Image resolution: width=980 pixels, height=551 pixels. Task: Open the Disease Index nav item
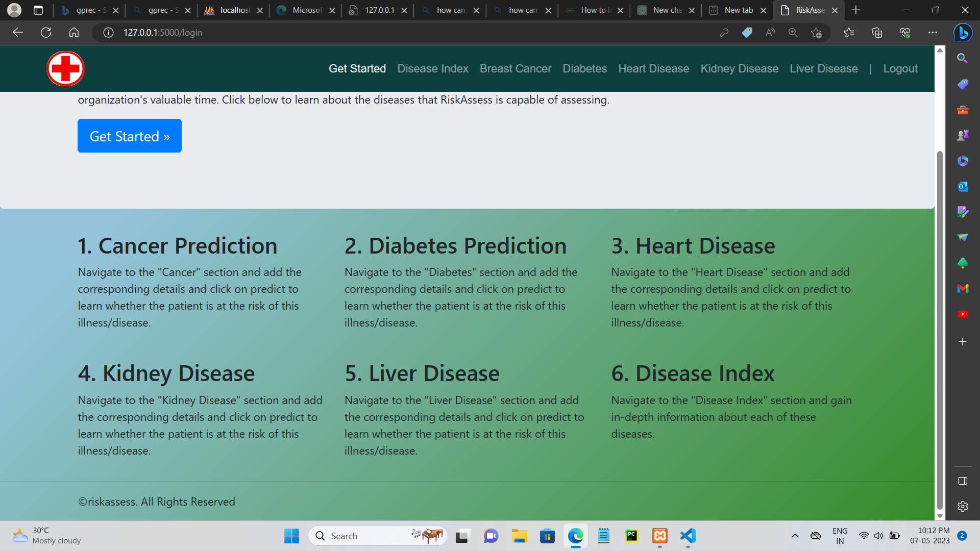click(433, 68)
